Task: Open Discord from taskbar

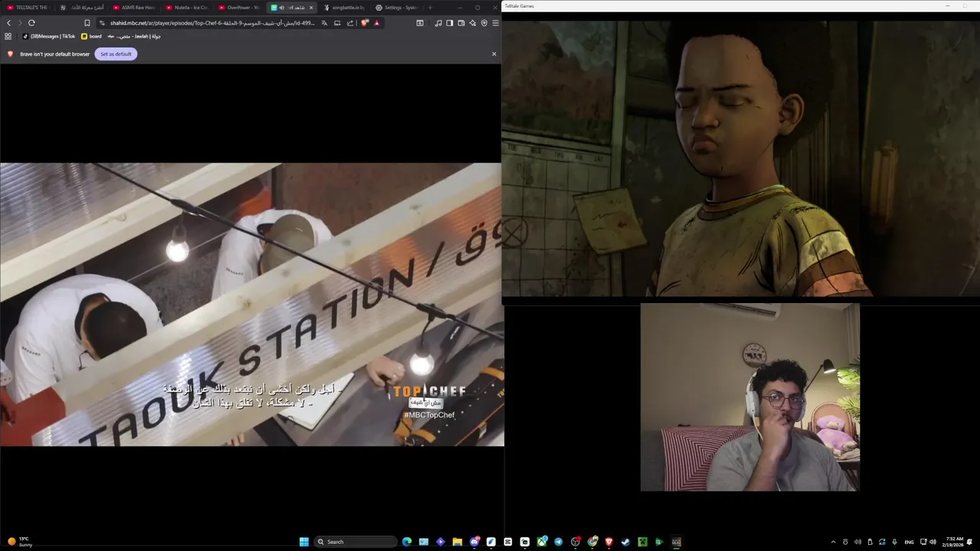Action: 474,542
